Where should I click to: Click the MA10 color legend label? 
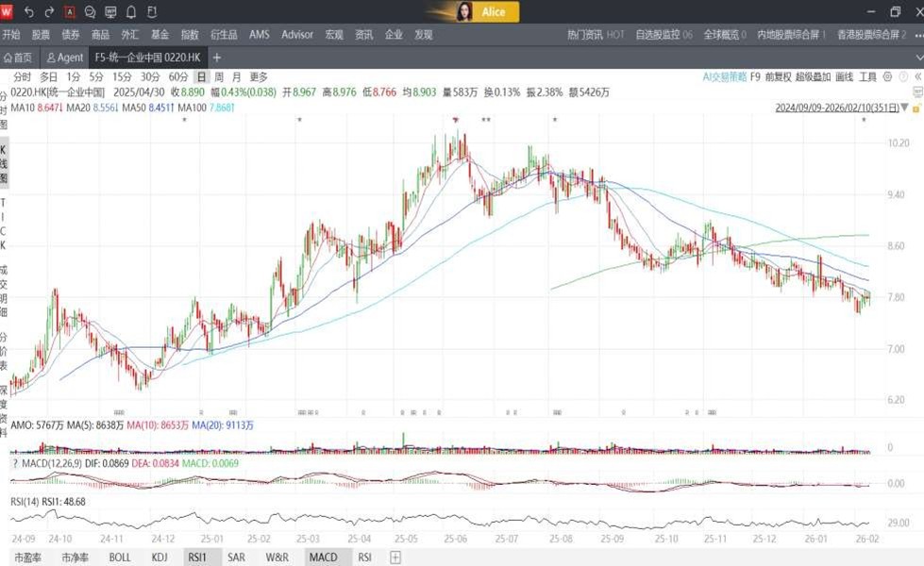click(25, 108)
